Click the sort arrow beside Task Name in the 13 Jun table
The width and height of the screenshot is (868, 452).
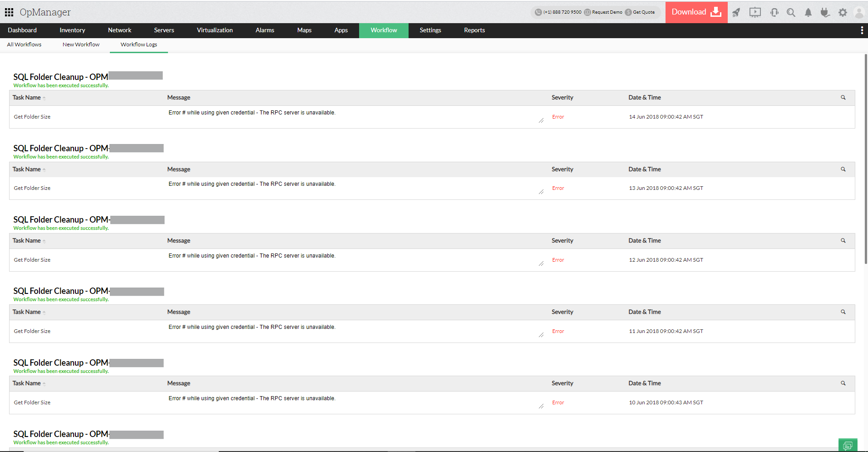click(x=44, y=170)
